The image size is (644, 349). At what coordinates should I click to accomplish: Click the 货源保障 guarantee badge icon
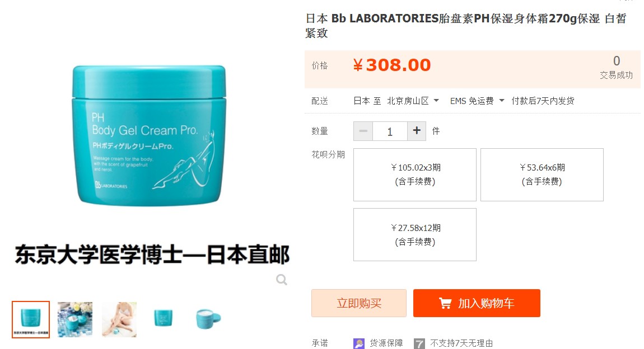point(358,343)
